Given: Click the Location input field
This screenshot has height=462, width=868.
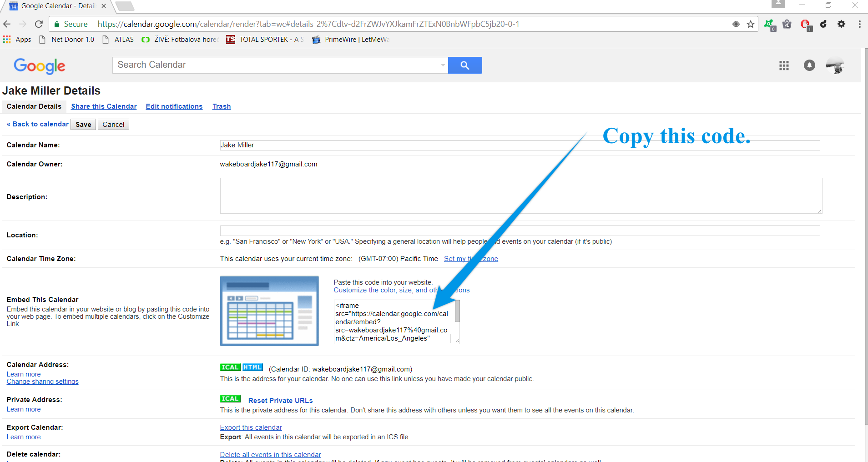Looking at the screenshot, I should (520, 231).
